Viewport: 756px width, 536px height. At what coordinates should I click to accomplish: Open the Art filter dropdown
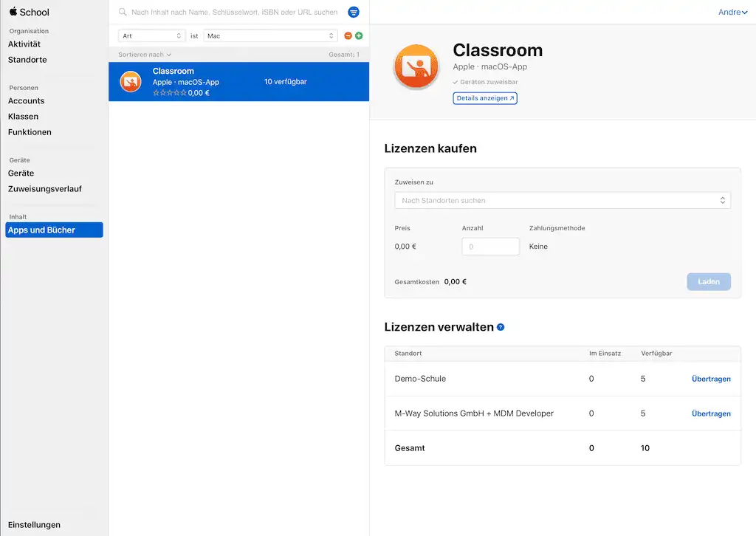(x=151, y=35)
